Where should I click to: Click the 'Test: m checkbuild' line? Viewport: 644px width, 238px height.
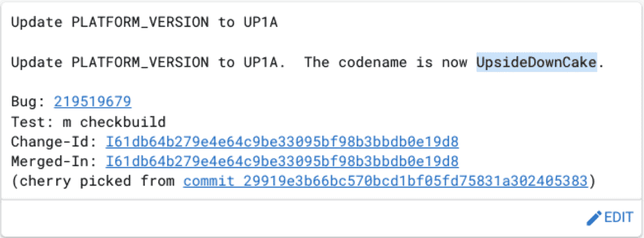[x=88, y=122]
